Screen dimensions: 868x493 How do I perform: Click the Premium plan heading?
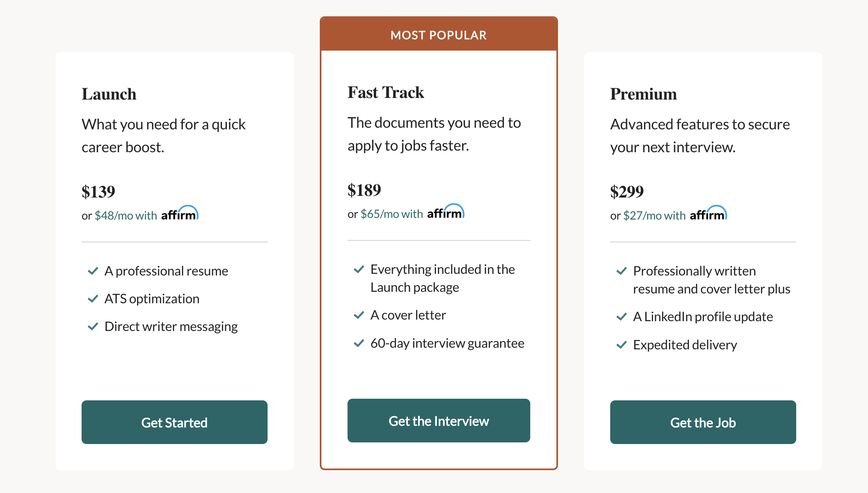point(644,94)
